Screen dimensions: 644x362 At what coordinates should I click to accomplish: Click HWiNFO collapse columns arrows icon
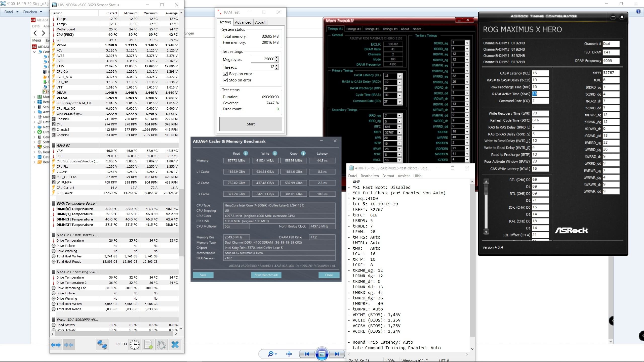[69, 345]
